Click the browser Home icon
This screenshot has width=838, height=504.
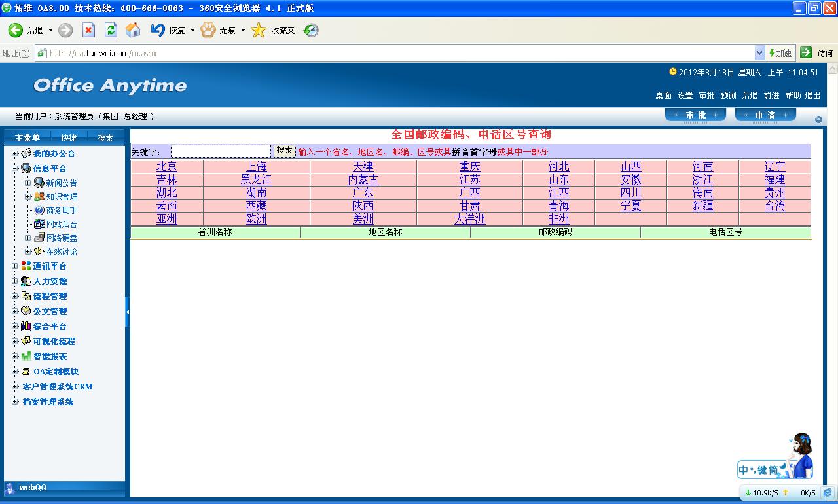(133, 30)
